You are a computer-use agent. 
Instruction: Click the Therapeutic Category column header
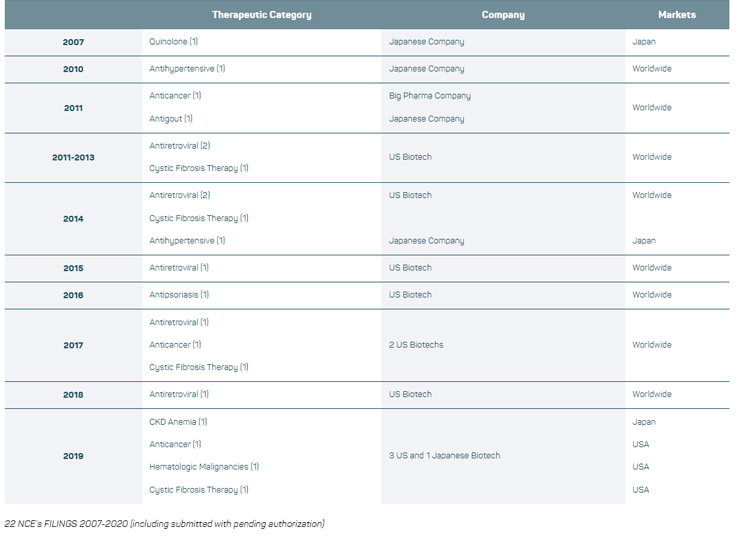tap(261, 15)
